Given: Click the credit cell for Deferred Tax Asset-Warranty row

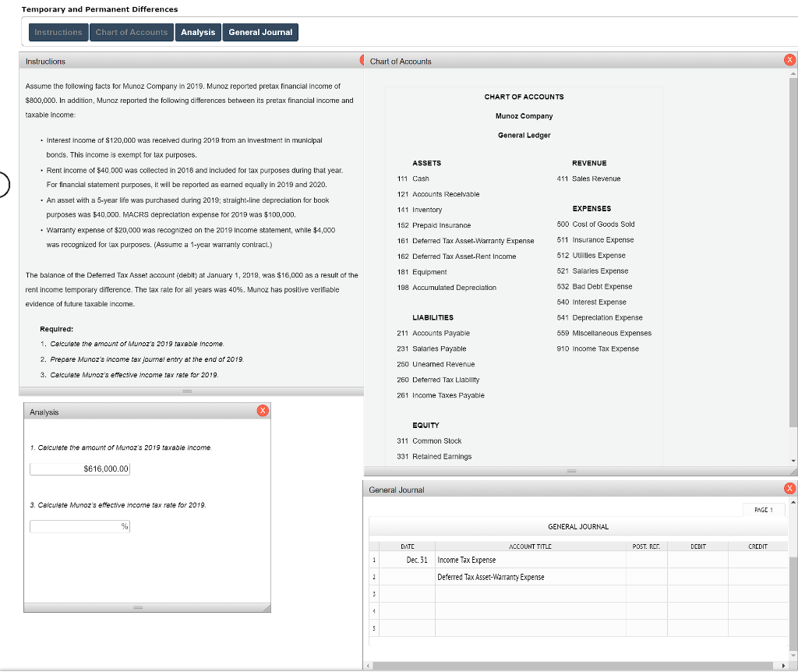Looking at the screenshot, I should click(x=757, y=578).
